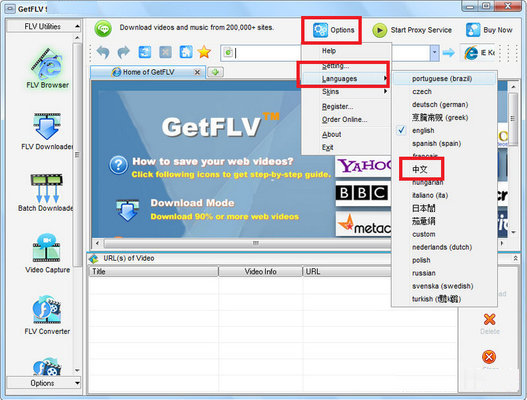527x400 pixels.
Task: Select deutsch (german) language
Action: click(x=444, y=105)
